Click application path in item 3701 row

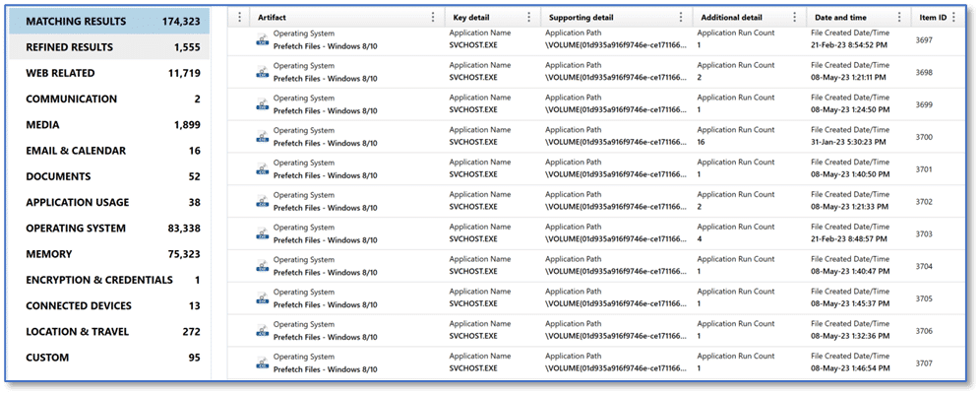(616, 174)
